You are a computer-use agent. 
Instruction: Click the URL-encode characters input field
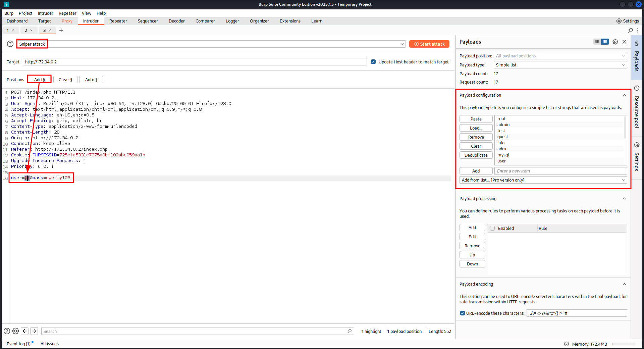tap(577, 313)
